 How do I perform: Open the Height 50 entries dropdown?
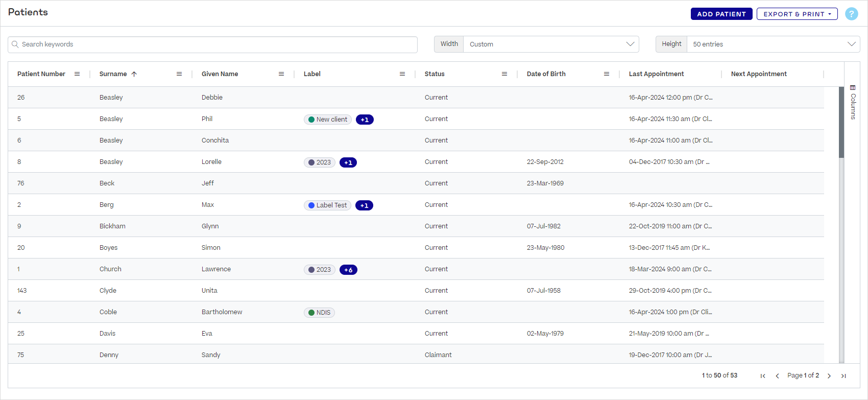[x=773, y=44]
